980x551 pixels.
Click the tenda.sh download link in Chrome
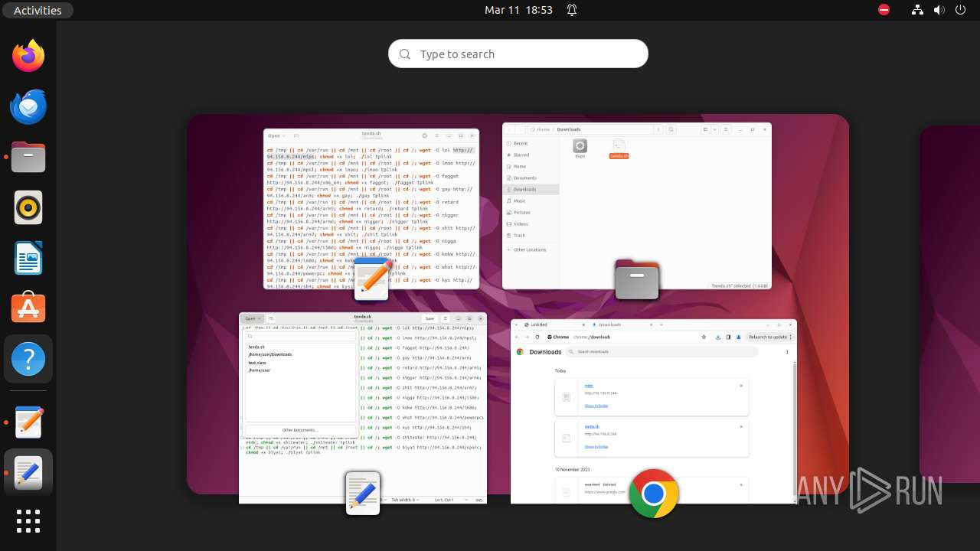click(592, 426)
